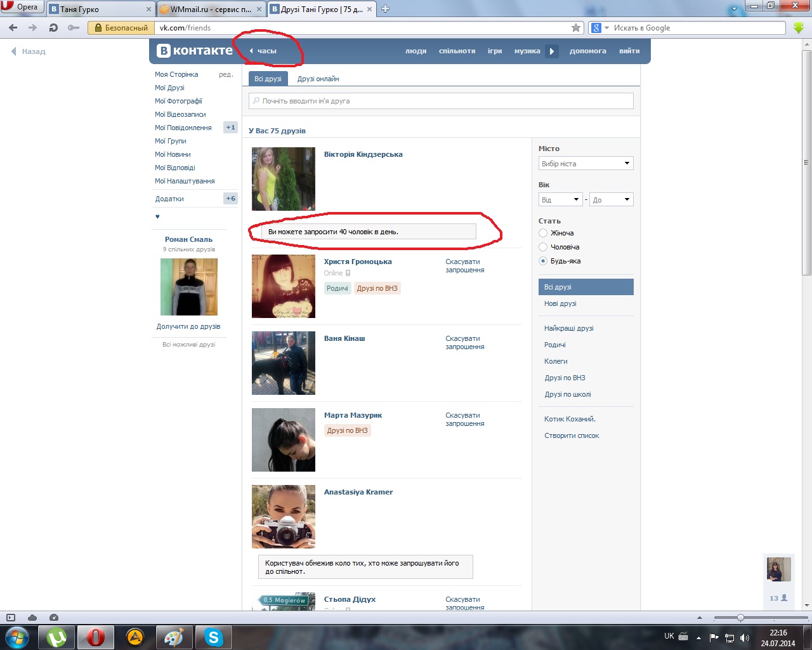Click Створити список link
This screenshot has width=812, height=650.
(572, 435)
